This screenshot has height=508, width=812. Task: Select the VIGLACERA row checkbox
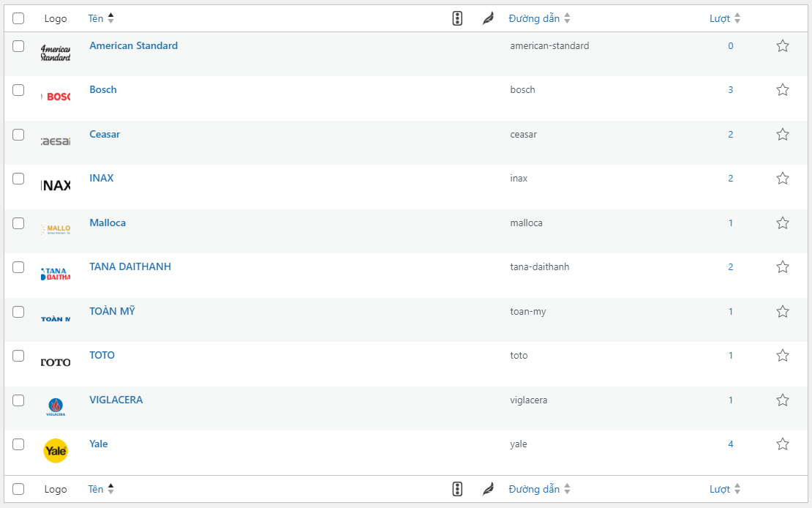click(18, 400)
